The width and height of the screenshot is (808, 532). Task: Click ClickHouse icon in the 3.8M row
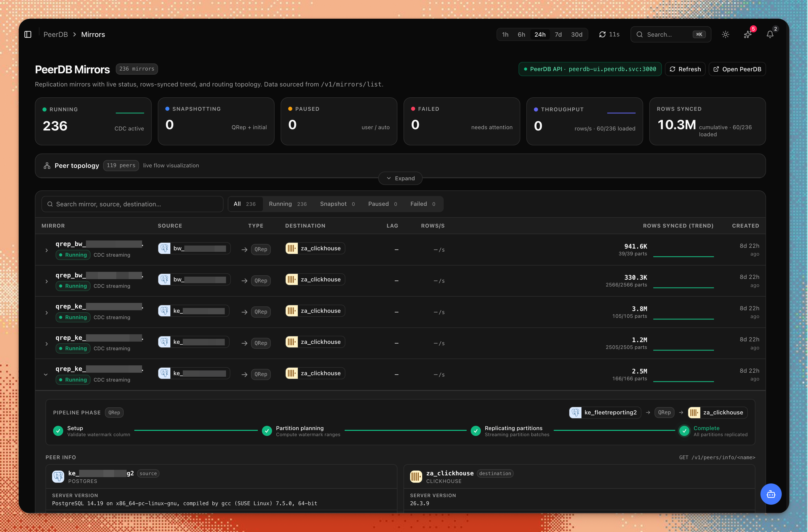[292, 311]
